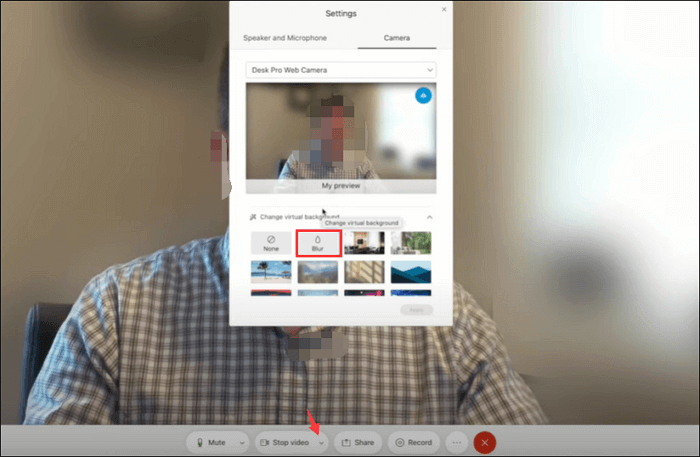Pick the living room background thumbnail
Viewport: 700px width, 457px height.
tap(363, 243)
